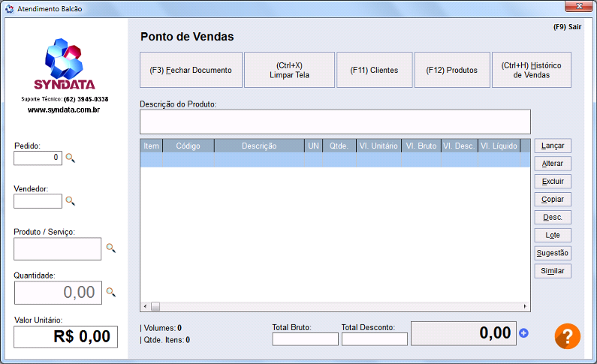Close the Atendimento Balcão window
Screen dimensions: 597x364
[579, 6]
